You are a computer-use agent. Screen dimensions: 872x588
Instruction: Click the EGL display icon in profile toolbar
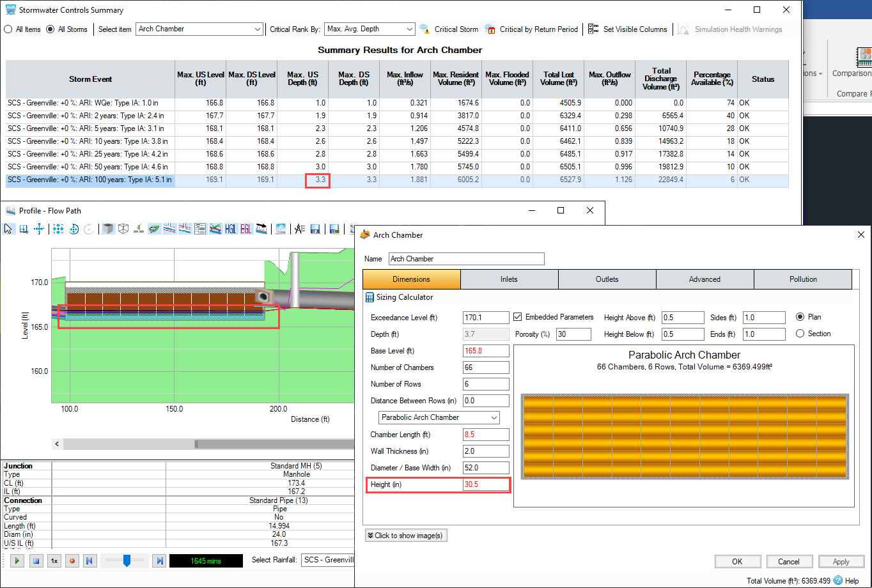coord(246,229)
